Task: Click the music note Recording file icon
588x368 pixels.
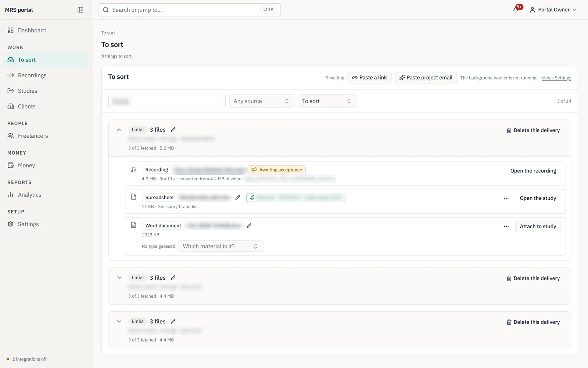Action: [134, 169]
